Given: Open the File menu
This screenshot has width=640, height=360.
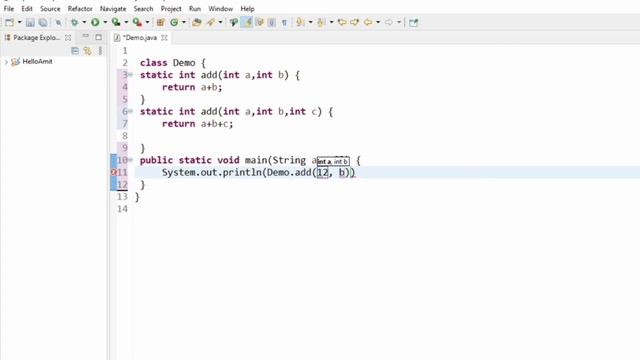Looking at the screenshot, I should tap(9, 9).
